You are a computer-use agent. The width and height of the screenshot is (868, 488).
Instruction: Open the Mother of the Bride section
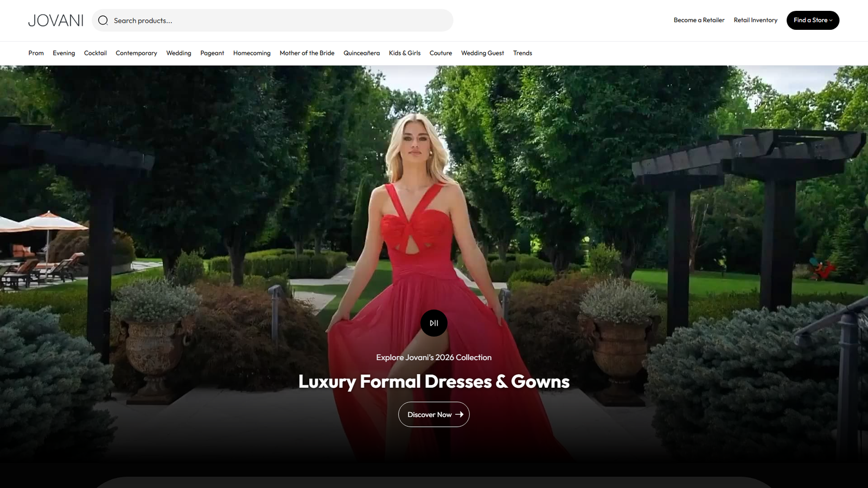point(307,53)
